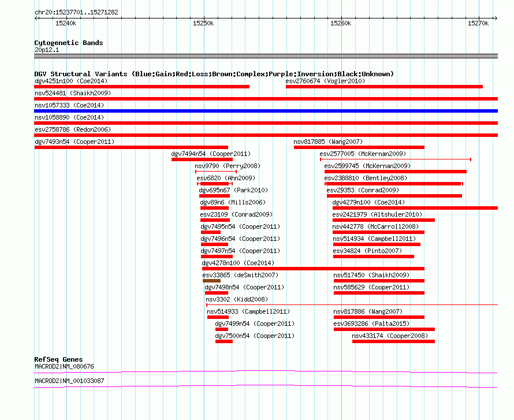This screenshot has height=420, width=514.
Task: Select the esv34824 (Pinto2007) label
Action: coord(367,251)
